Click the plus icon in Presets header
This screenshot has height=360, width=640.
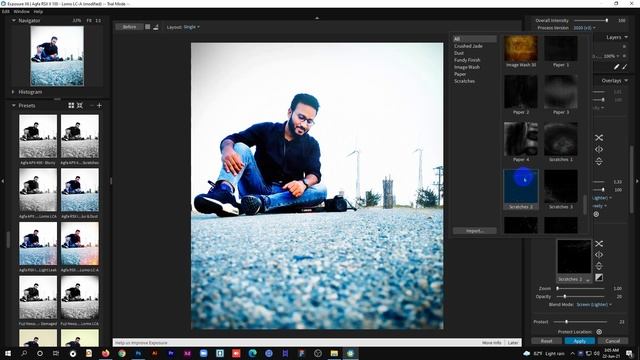click(99, 105)
